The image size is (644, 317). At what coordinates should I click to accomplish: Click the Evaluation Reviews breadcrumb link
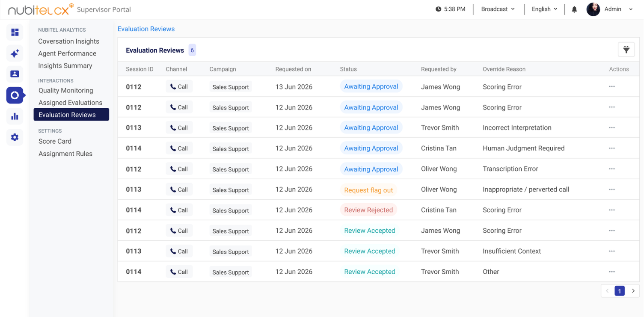click(146, 29)
